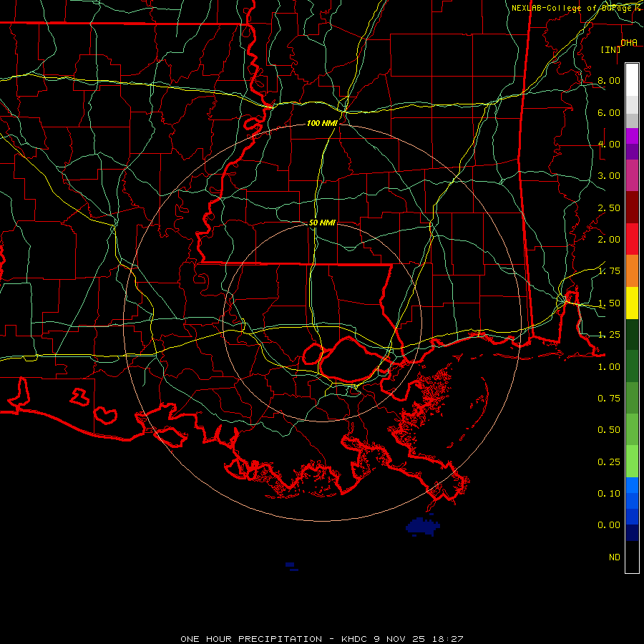
Task: Select the white swatch above 8.00
Action: pos(632,79)
